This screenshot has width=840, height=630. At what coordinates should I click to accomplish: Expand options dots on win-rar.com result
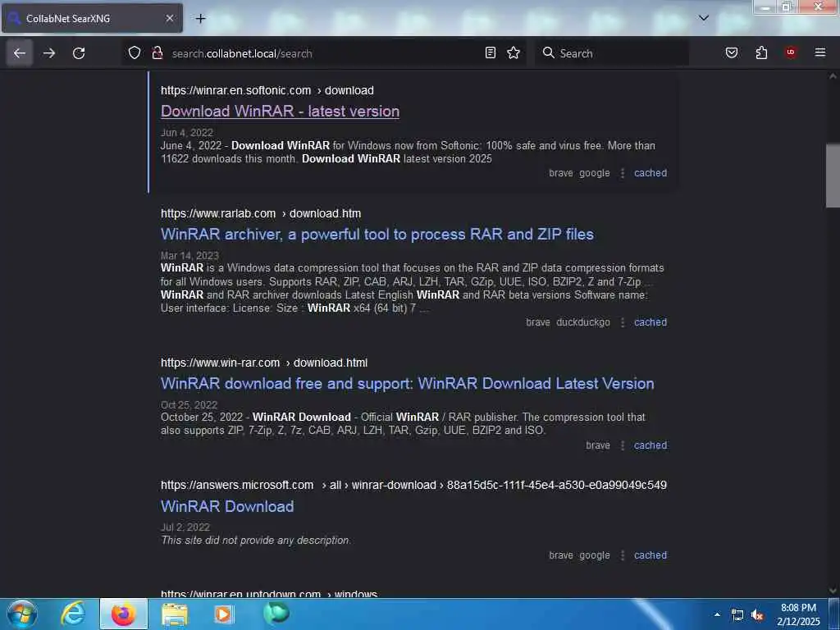pos(622,445)
